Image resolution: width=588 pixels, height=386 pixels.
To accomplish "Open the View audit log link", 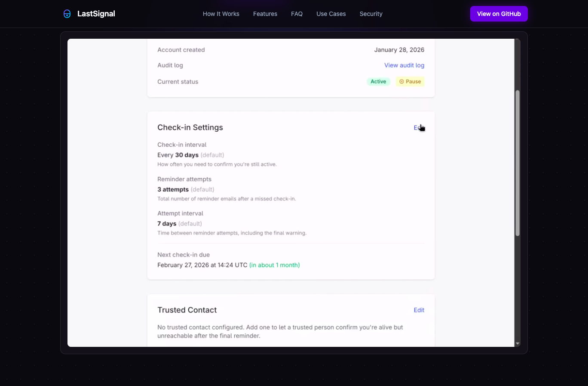I will (404, 65).
